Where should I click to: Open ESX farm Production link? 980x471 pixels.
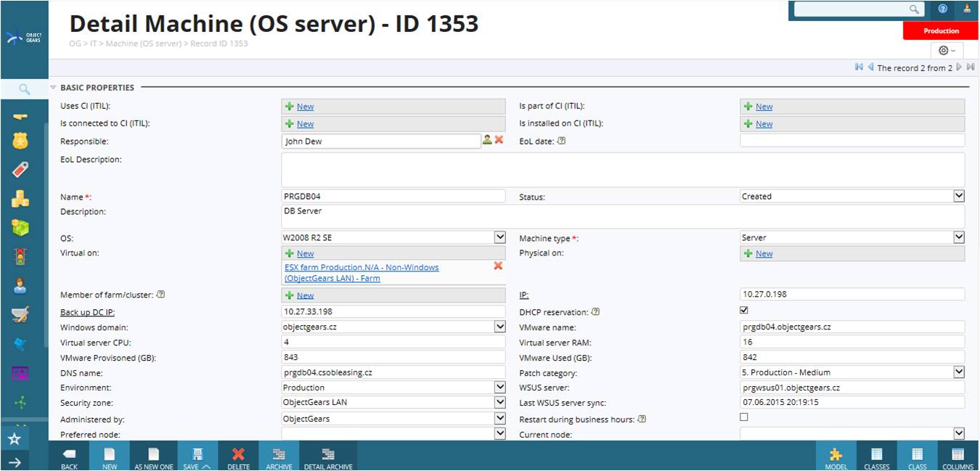coord(362,273)
